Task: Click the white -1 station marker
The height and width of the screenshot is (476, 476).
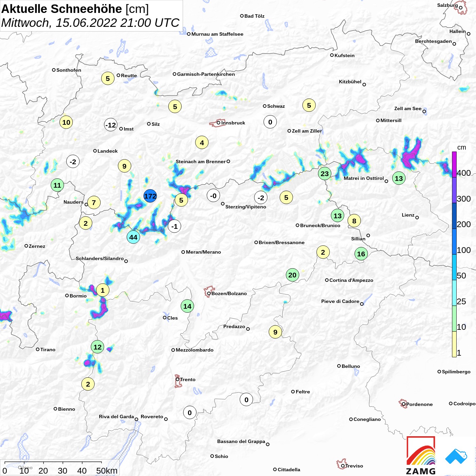Action: (x=174, y=226)
